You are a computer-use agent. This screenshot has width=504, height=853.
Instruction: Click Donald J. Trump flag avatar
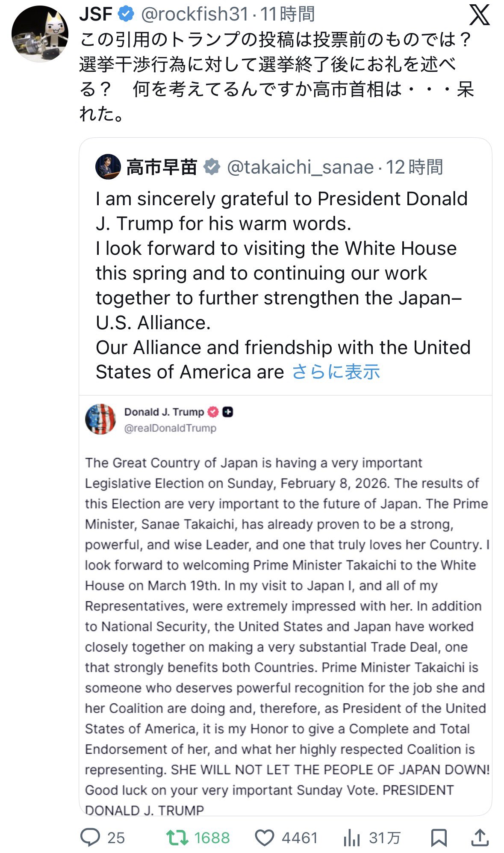tap(100, 419)
